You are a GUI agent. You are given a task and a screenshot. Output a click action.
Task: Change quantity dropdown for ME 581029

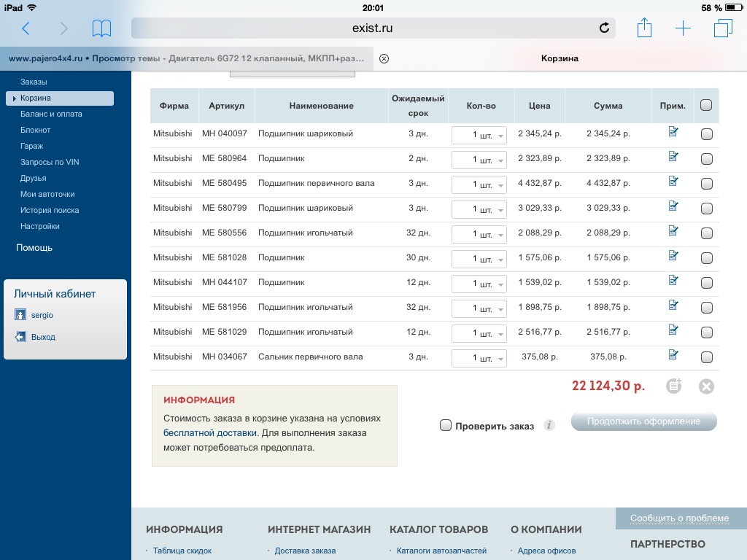coord(479,333)
